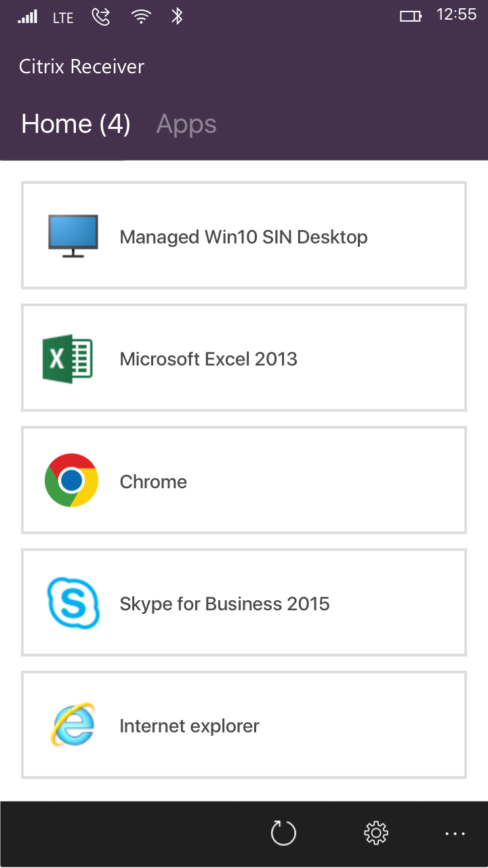Viewport: 488px width, 868px height.
Task: Tap the battery indicator in the status bar
Action: coord(410,16)
